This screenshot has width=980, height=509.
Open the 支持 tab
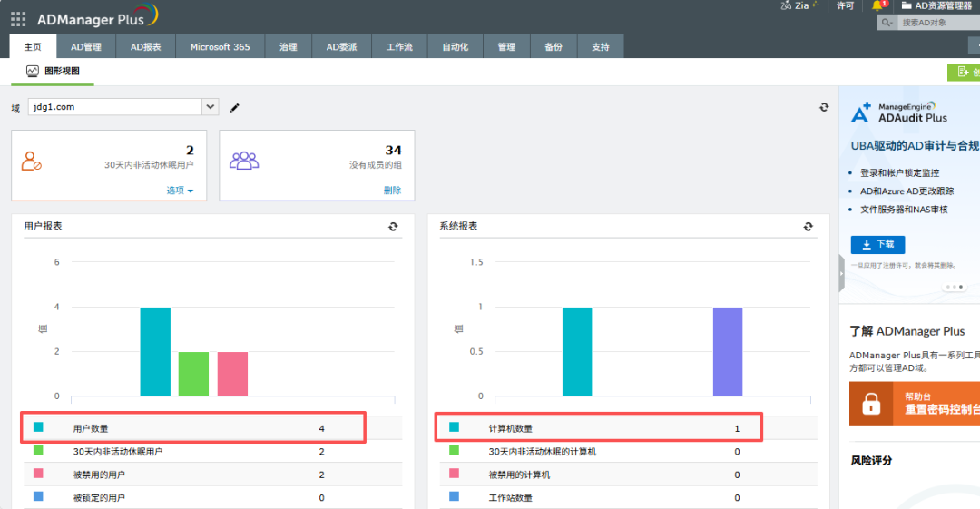pos(600,47)
